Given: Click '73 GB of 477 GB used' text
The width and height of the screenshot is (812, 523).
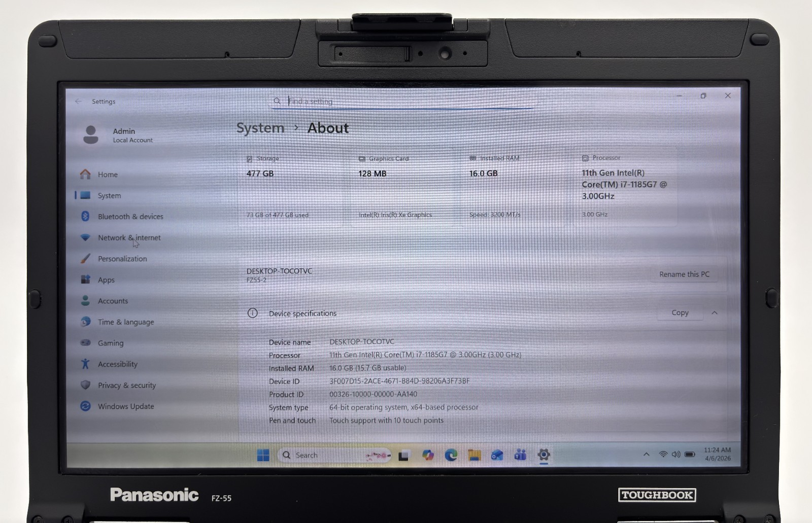Looking at the screenshot, I should tap(278, 215).
